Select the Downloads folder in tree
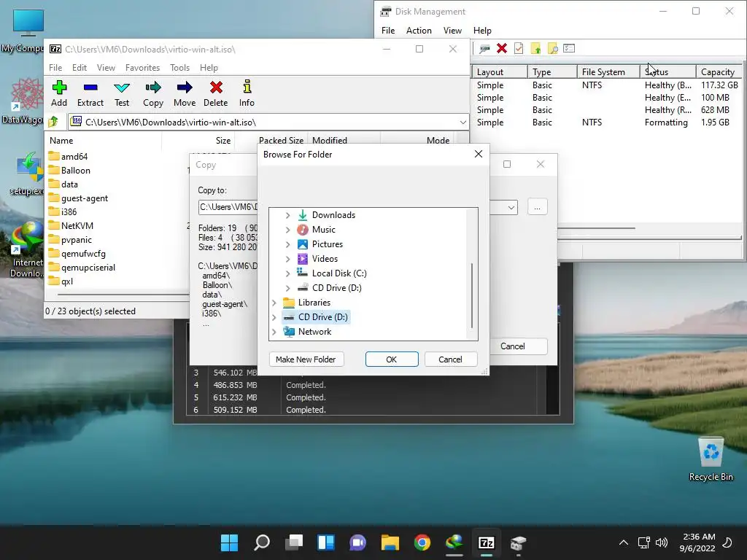 [x=333, y=215]
